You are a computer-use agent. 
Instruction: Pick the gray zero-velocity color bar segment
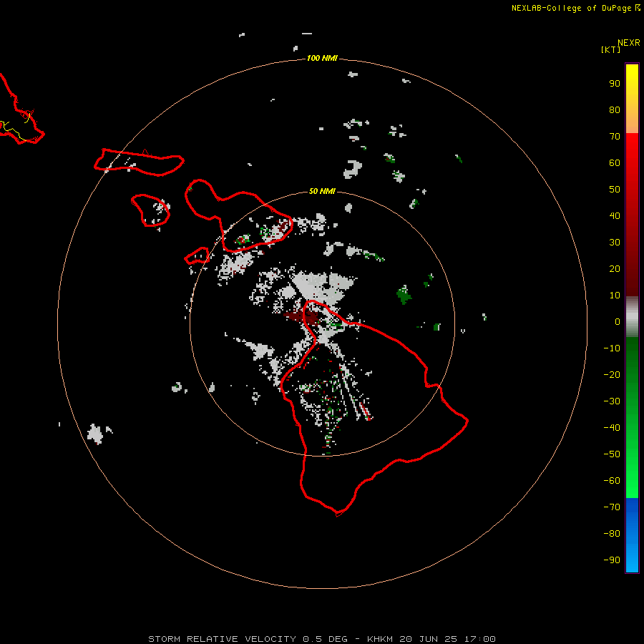coord(632,317)
